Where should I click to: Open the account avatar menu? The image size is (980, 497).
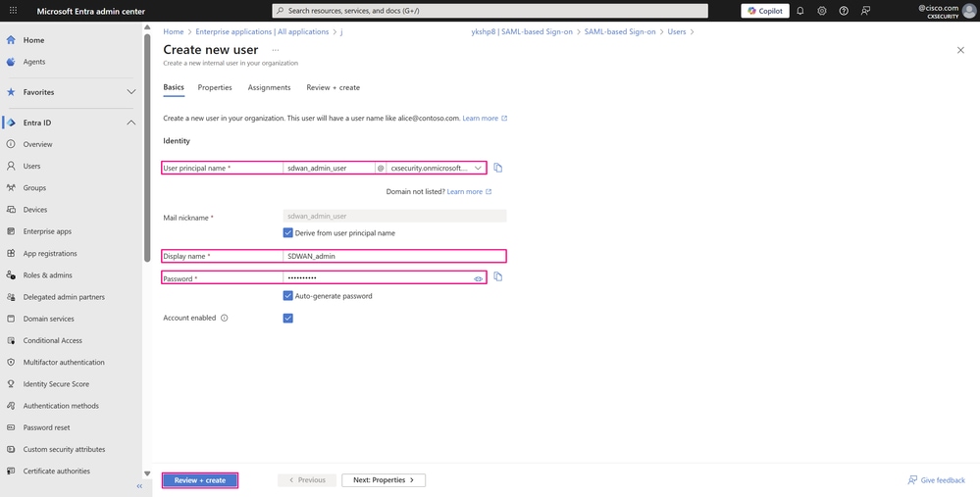click(x=969, y=11)
